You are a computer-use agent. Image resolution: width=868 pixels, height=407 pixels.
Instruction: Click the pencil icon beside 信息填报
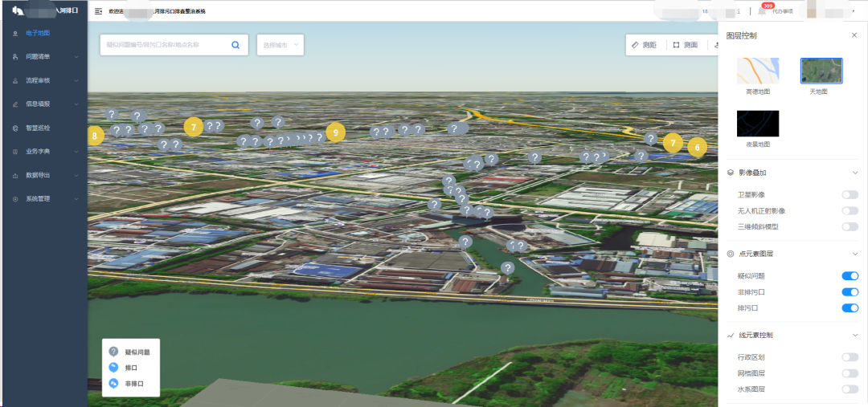click(15, 104)
